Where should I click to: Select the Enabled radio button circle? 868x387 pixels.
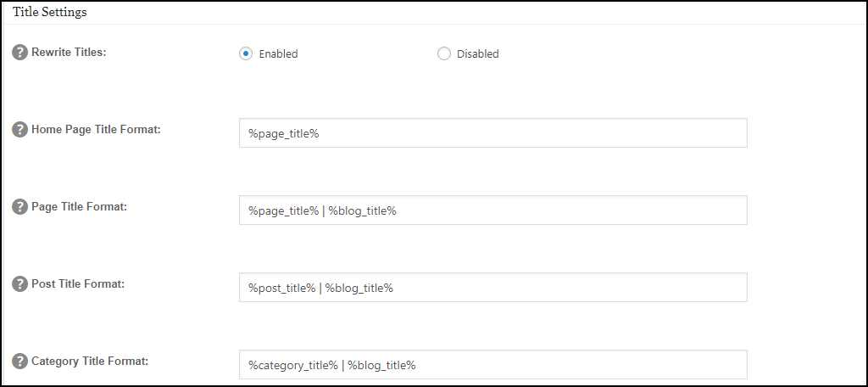coord(246,53)
